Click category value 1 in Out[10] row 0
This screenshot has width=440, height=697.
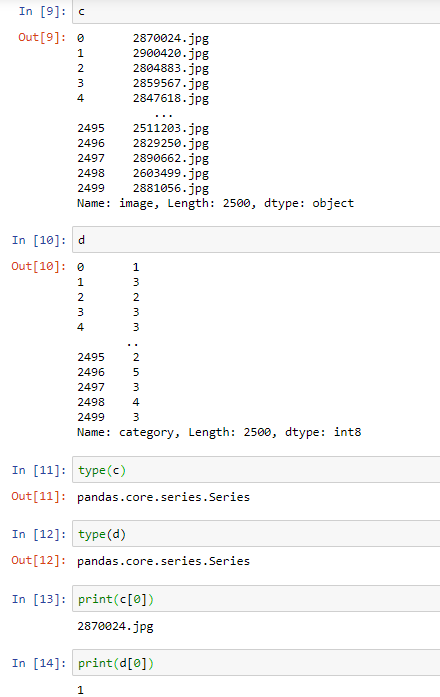(x=136, y=267)
